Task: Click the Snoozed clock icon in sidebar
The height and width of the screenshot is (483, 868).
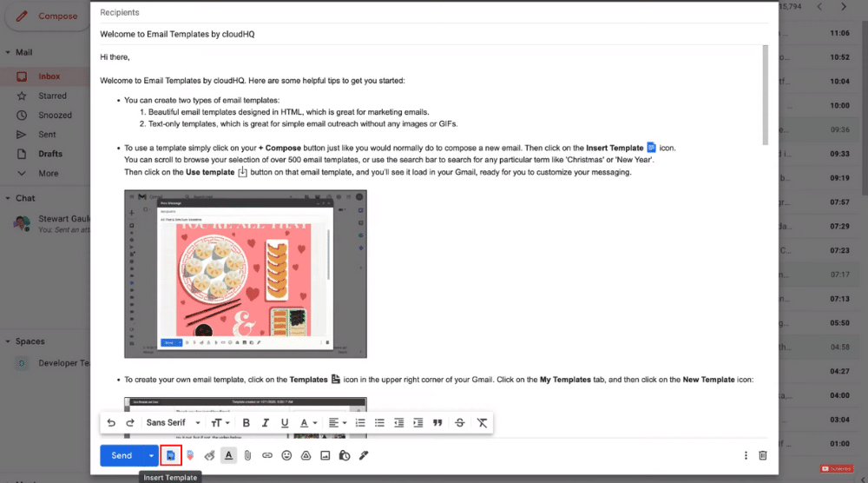Action: [x=22, y=116]
